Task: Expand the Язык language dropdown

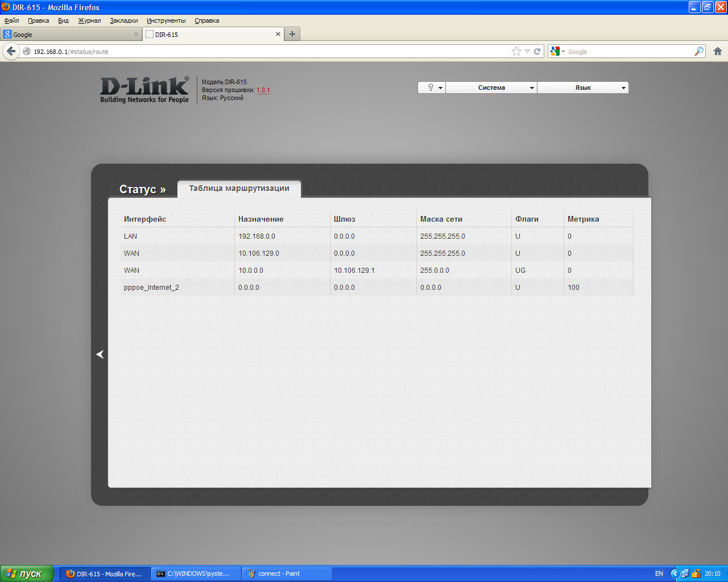Action: [x=583, y=88]
